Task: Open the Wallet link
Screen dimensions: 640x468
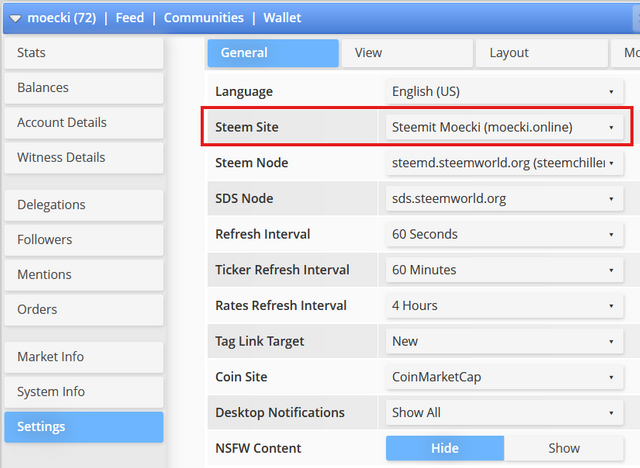Action: point(282,18)
